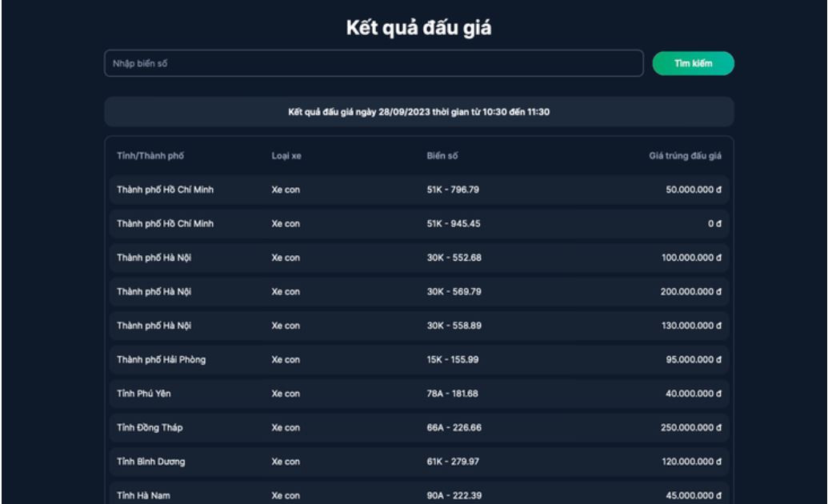Select plate number 30K - 552.68

(x=454, y=258)
